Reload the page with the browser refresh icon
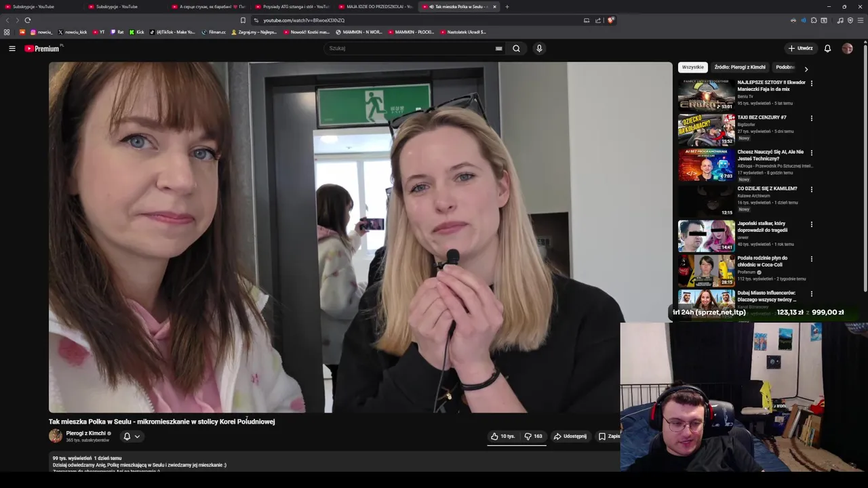The width and height of the screenshot is (868, 488). (x=28, y=20)
